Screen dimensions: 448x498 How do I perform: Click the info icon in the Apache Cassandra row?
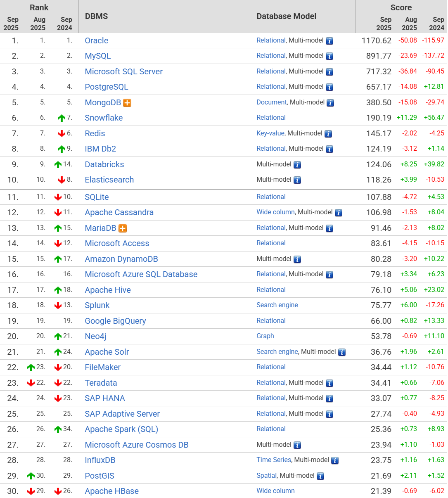[339, 213]
